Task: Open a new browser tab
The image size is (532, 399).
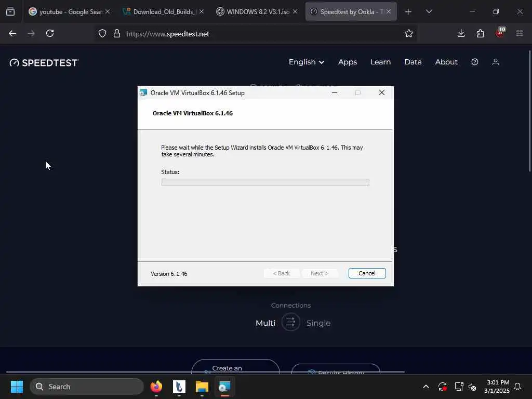Action: (x=408, y=12)
